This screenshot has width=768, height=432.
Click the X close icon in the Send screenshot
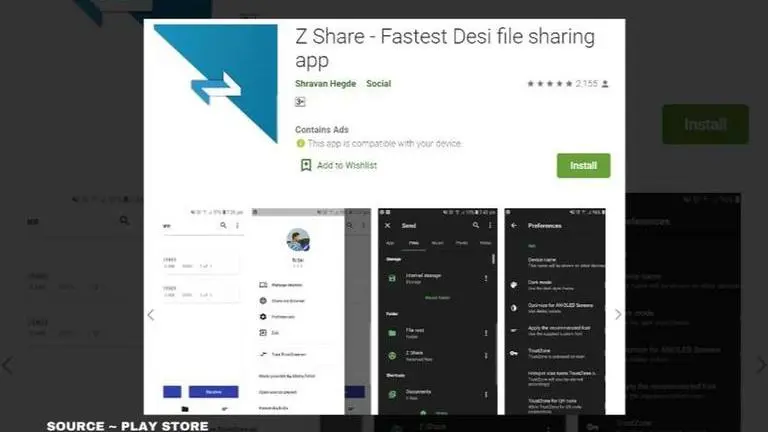(387, 225)
